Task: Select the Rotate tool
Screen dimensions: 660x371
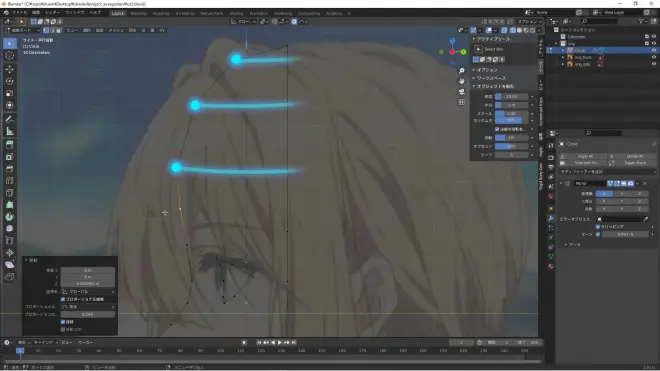Action: (x=10, y=81)
